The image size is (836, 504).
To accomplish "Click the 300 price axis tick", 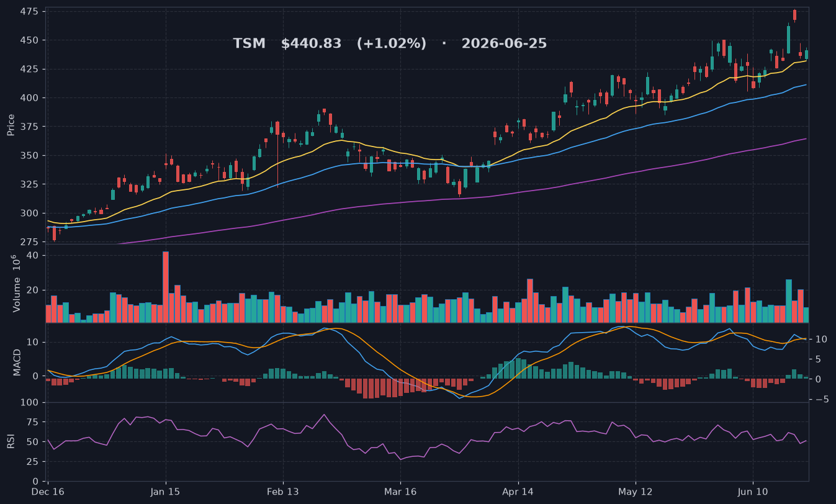I will pyautogui.click(x=29, y=213).
